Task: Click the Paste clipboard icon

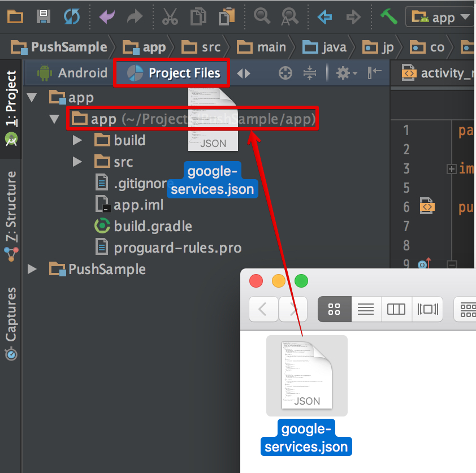Action: coord(227,16)
